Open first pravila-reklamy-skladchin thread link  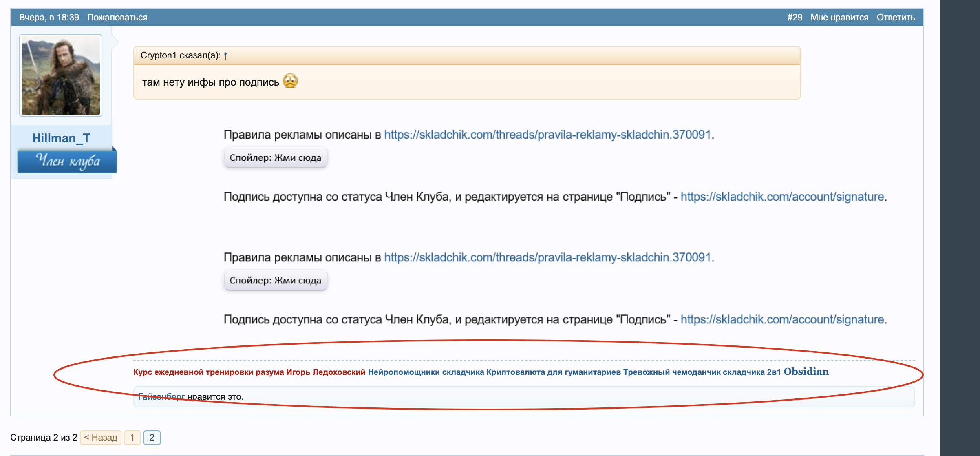coord(547,135)
